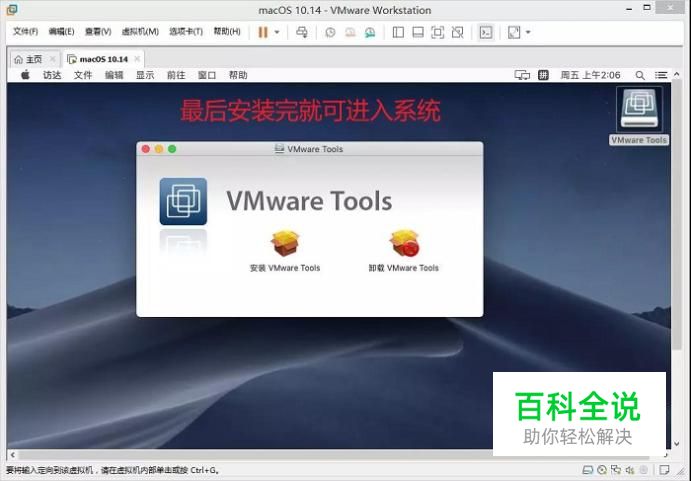Open the 选项卡(T) menu
Screen dimensions: 691x481
point(186,31)
